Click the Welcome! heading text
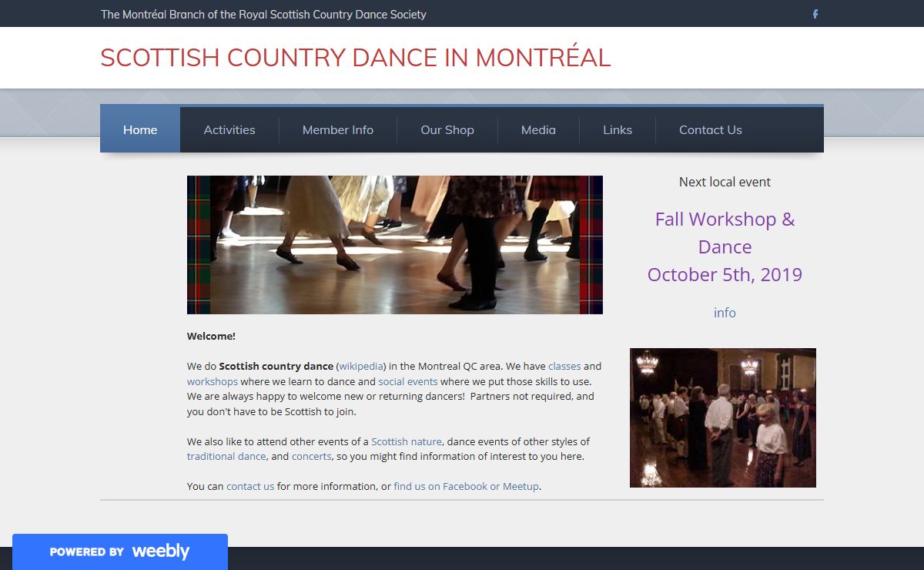This screenshot has width=924, height=570. [211, 337]
